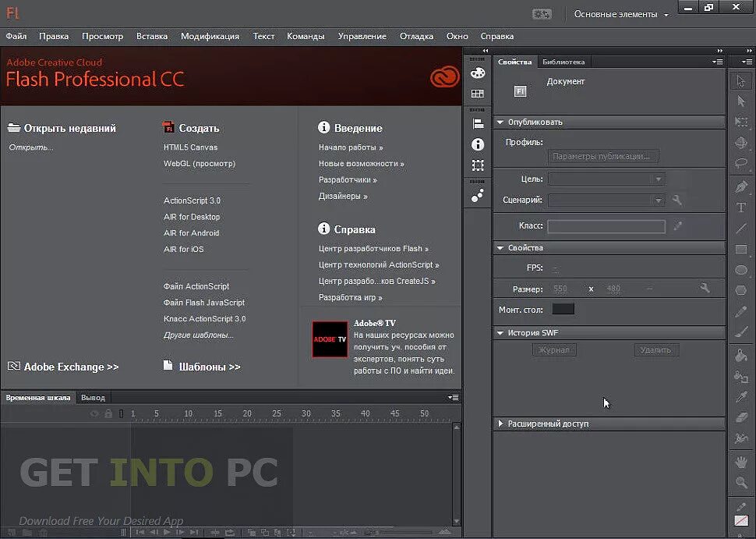Collapse the Свойства section arrow
This screenshot has width=756, height=539.
coord(500,247)
